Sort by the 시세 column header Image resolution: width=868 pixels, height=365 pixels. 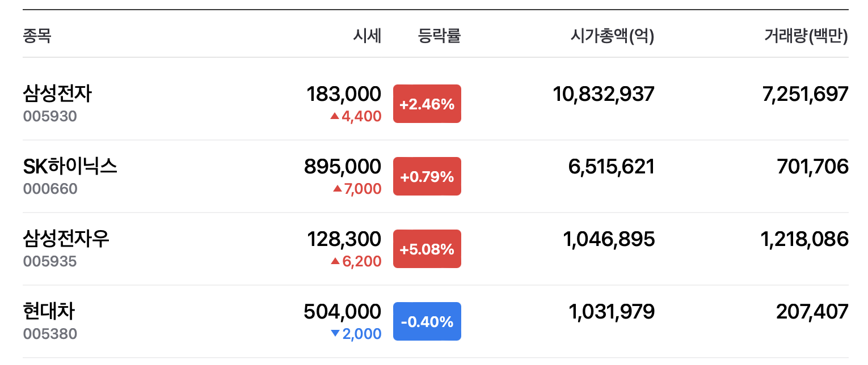pyautogui.click(x=367, y=36)
